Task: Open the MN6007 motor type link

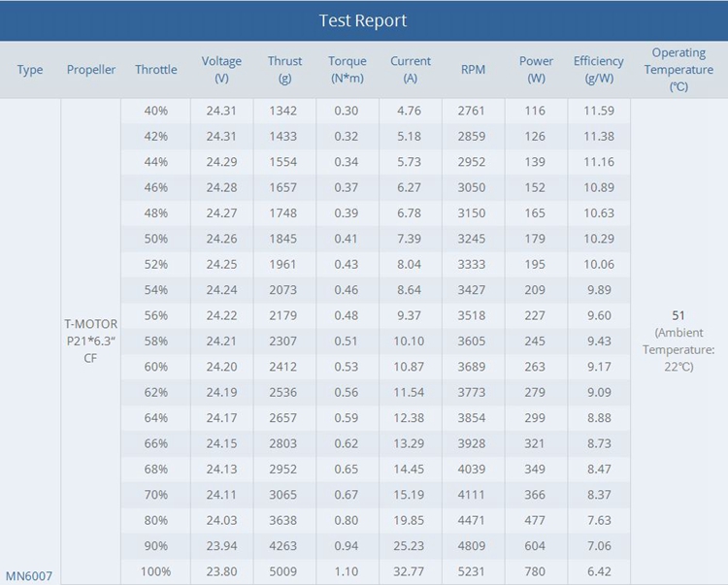Action: (x=29, y=576)
